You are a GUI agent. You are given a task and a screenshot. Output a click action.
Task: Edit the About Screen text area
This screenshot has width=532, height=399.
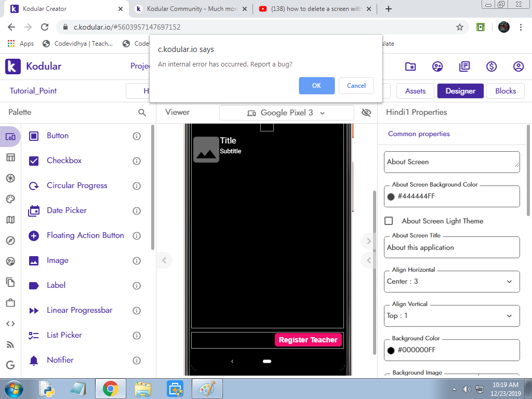point(451,162)
